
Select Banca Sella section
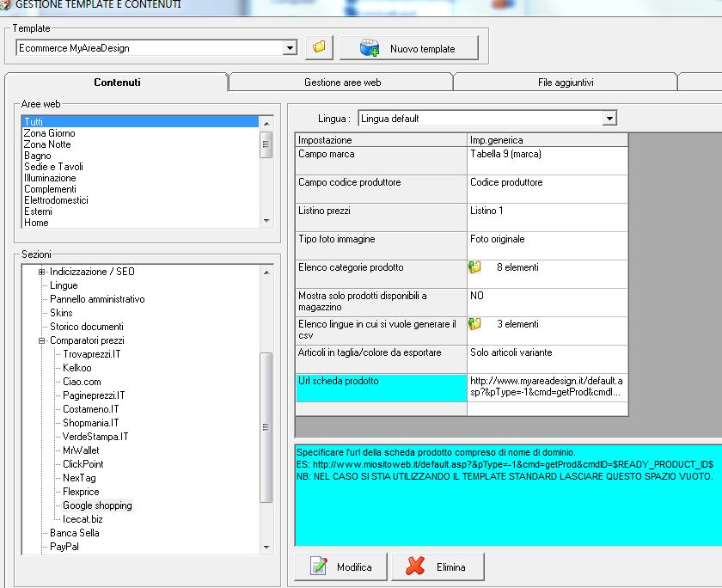pyautogui.click(x=74, y=533)
